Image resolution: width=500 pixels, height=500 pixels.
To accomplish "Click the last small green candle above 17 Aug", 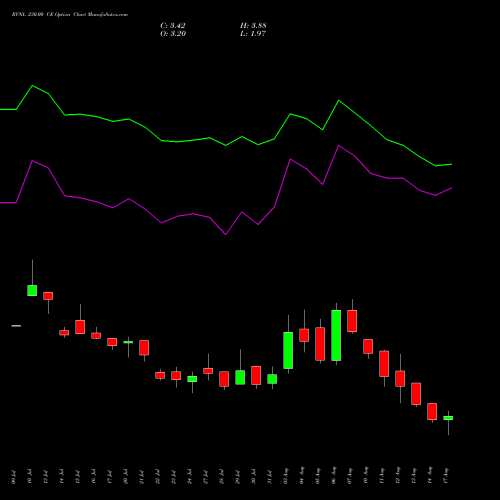I will pyautogui.click(x=448, y=418).
